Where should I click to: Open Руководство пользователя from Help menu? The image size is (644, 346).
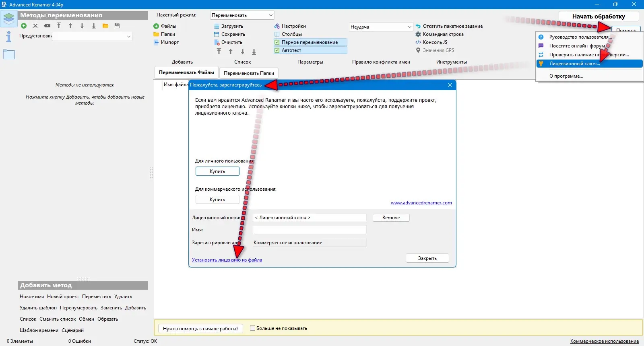point(589,37)
